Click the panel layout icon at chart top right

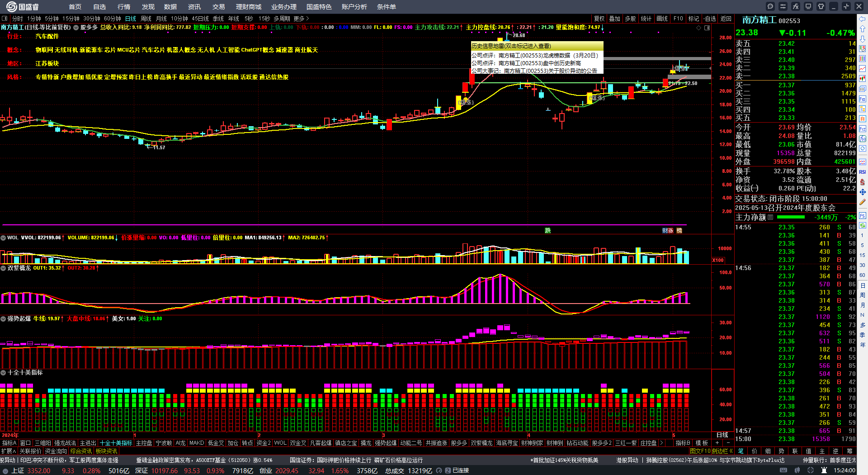707,28
